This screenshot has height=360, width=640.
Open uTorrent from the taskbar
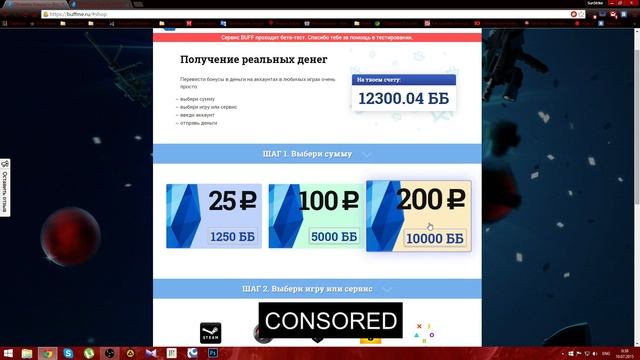coord(89,353)
